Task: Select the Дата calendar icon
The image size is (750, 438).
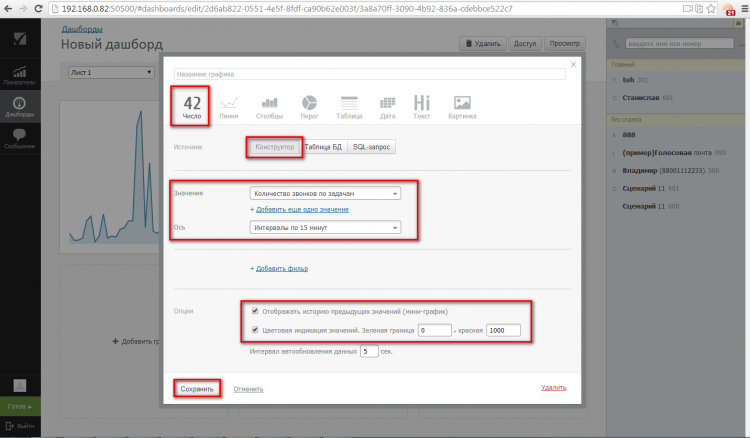Action: tap(387, 105)
